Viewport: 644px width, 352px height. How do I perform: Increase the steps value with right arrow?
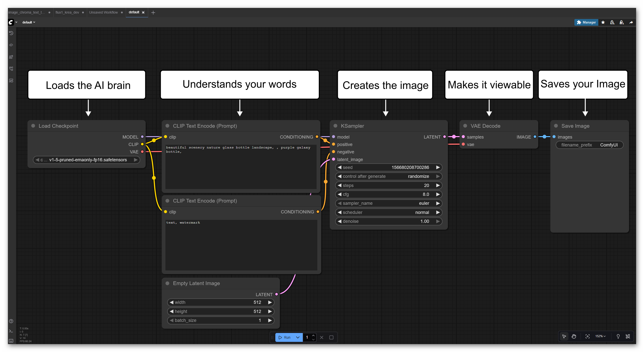[438, 185]
